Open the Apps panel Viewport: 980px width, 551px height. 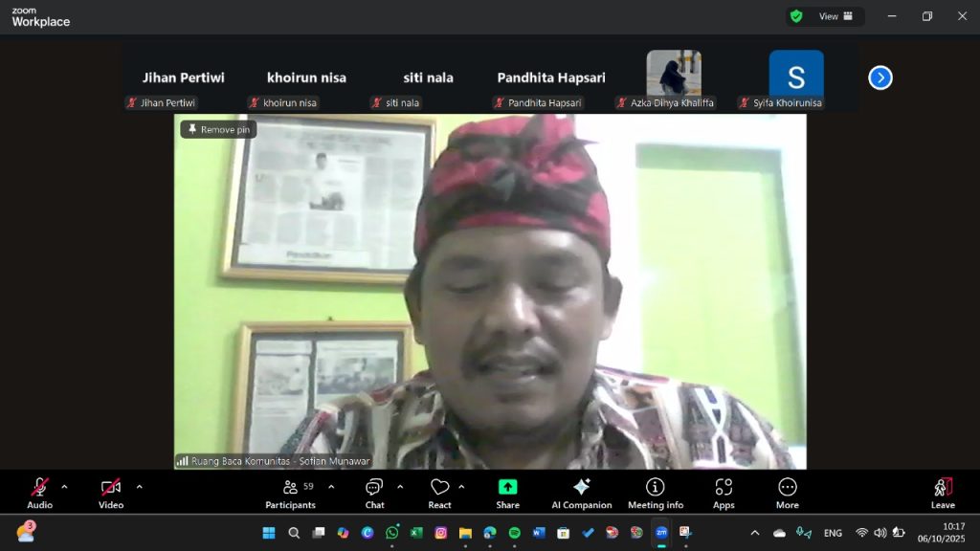coord(724,492)
